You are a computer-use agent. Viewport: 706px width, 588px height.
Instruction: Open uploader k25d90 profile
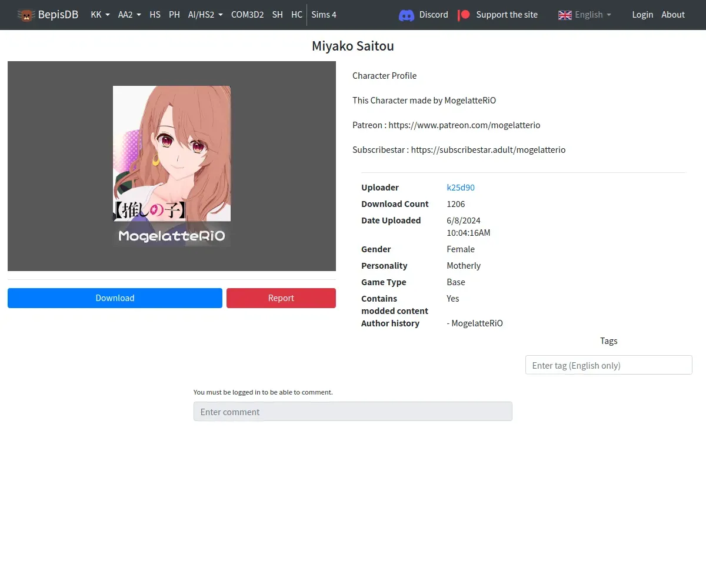[461, 188]
